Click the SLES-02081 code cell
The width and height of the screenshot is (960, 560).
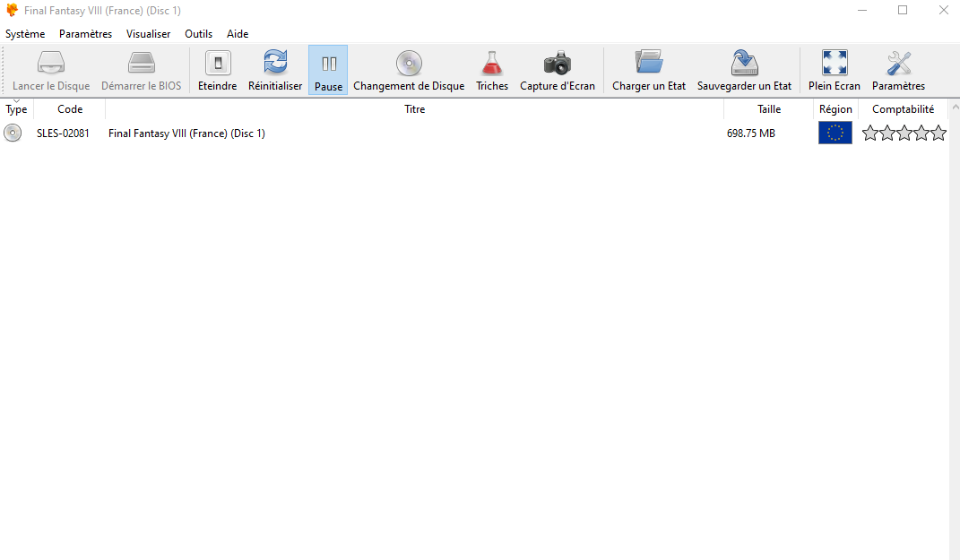click(63, 134)
